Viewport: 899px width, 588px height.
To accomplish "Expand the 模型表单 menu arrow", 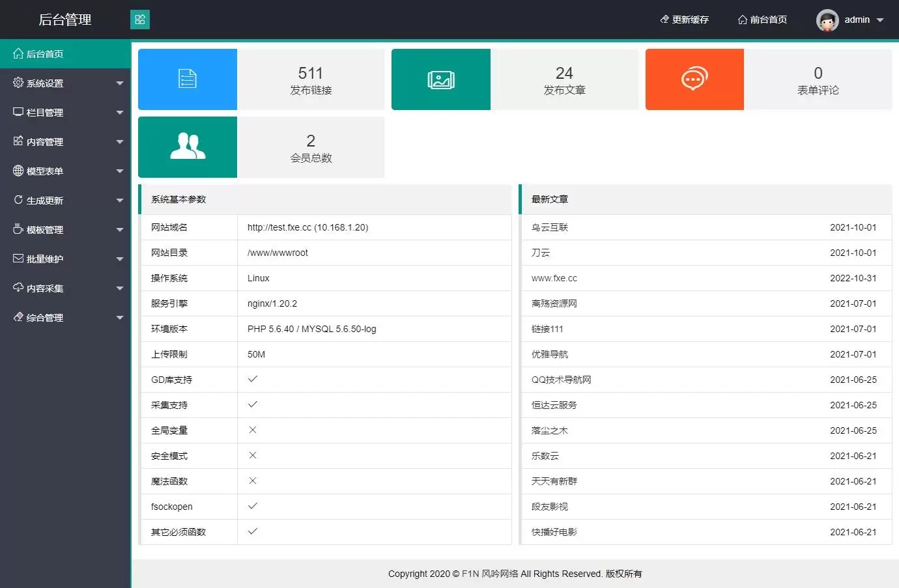I will point(119,171).
